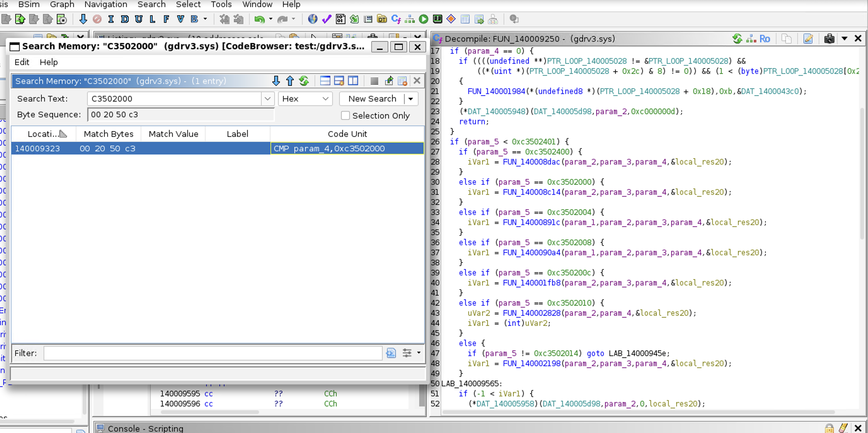The height and width of the screenshot is (433, 868).
Task: Enable the Selection Only checkbox
Action: click(x=345, y=116)
